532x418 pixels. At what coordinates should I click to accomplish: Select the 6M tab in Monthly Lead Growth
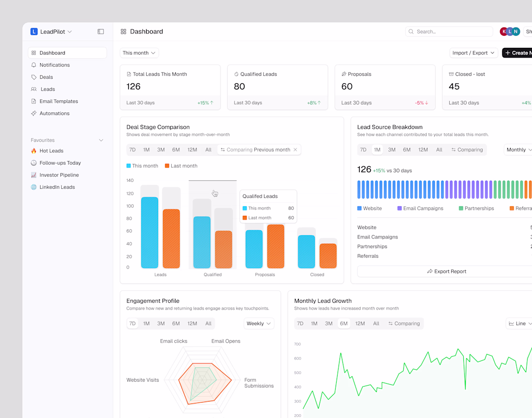(x=344, y=324)
